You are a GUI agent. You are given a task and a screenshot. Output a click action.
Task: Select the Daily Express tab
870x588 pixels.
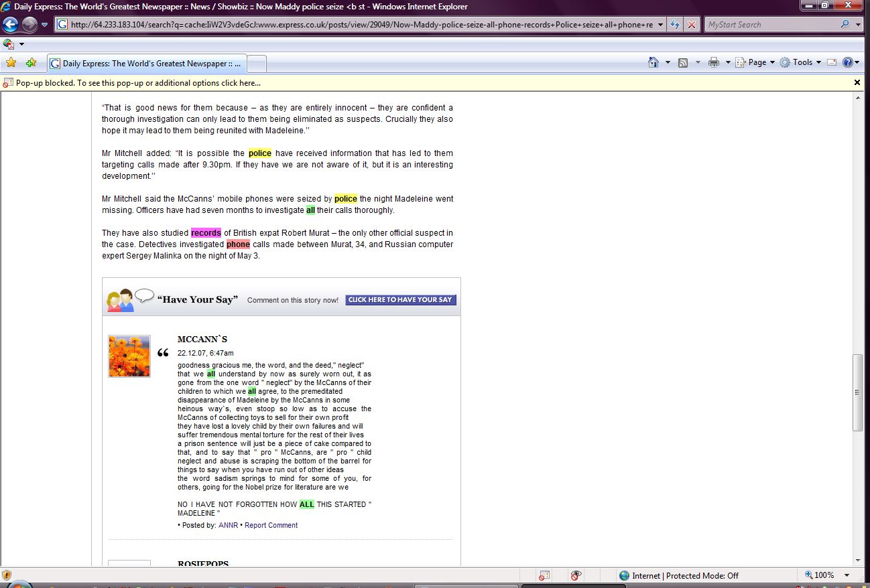146,64
